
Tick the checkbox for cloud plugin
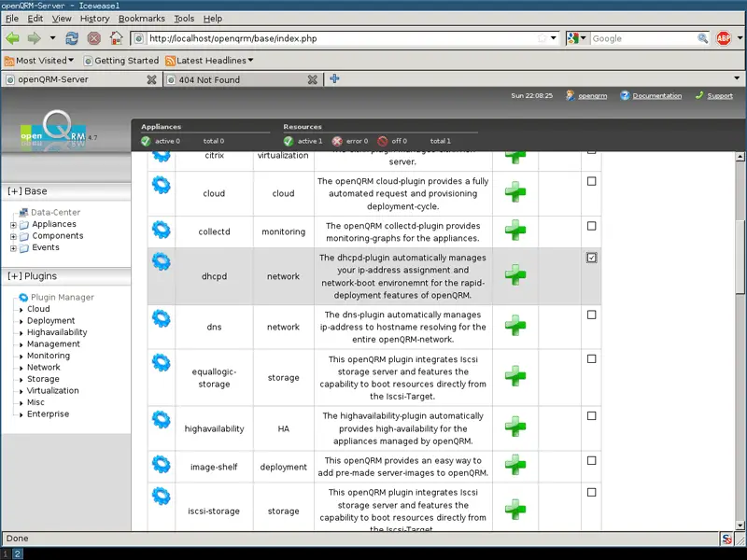pyautogui.click(x=591, y=182)
